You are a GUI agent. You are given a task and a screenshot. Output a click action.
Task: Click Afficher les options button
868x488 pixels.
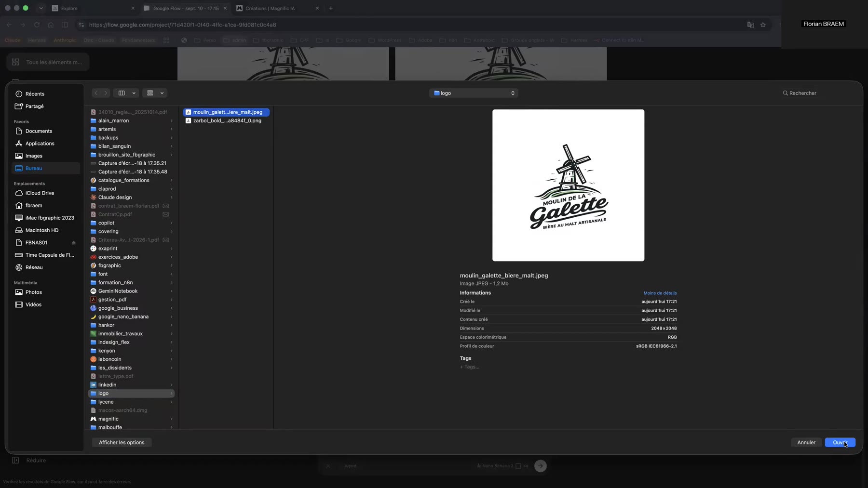tap(122, 443)
